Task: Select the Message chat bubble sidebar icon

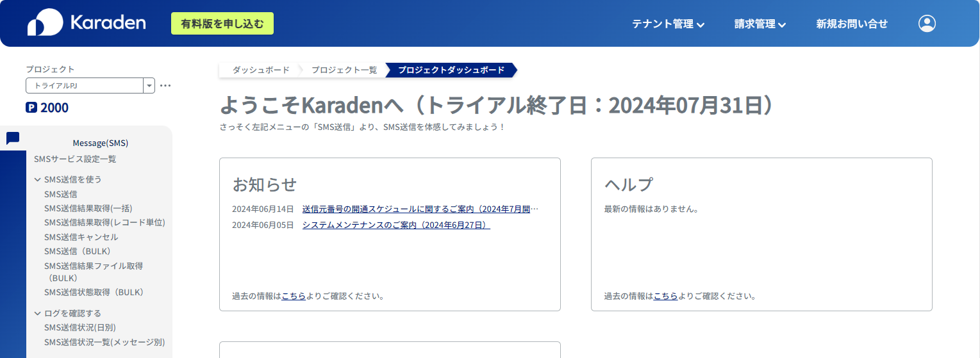Action: pyautogui.click(x=13, y=138)
